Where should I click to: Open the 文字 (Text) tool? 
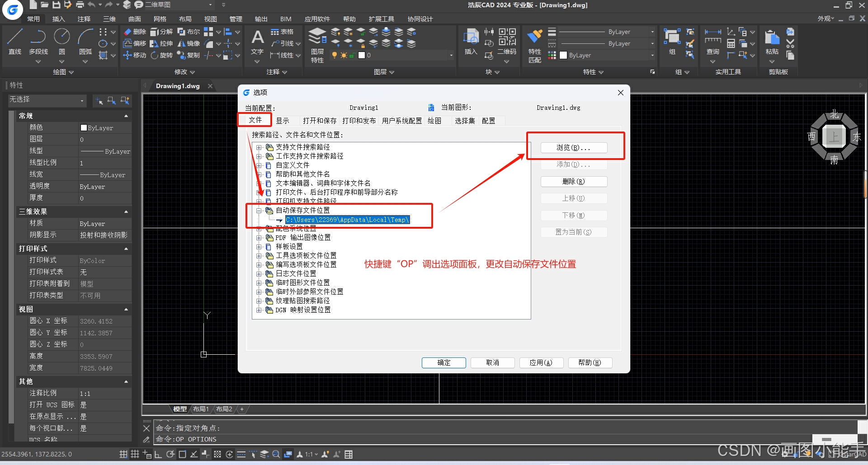click(x=257, y=42)
